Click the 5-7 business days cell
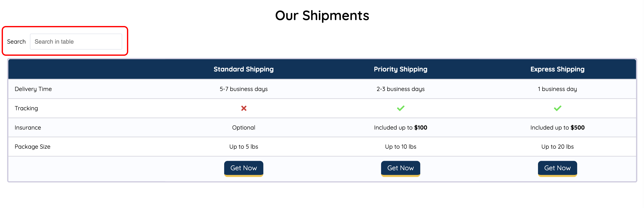The height and width of the screenshot is (208, 644). [243, 89]
